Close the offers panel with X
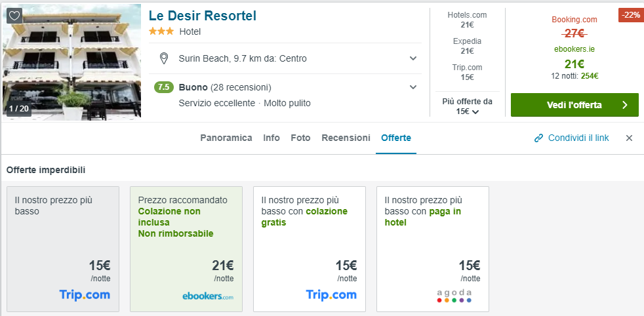Image resolution: width=644 pixels, height=316 pixels. (x=629, y=138)
